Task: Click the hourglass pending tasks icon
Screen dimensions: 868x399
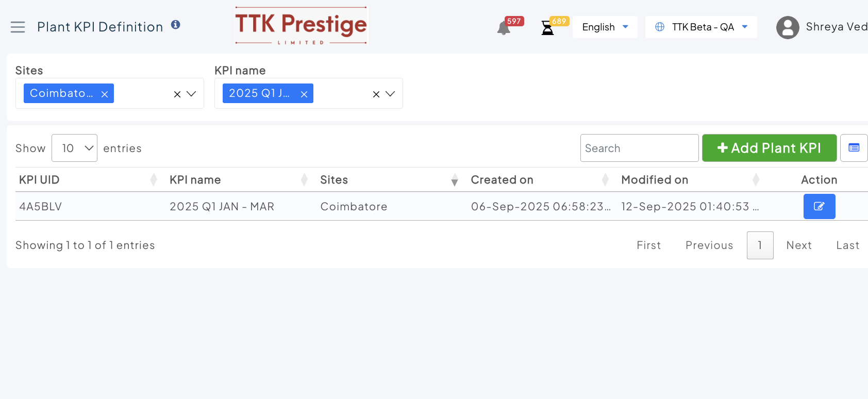Action: click(547, 28)
